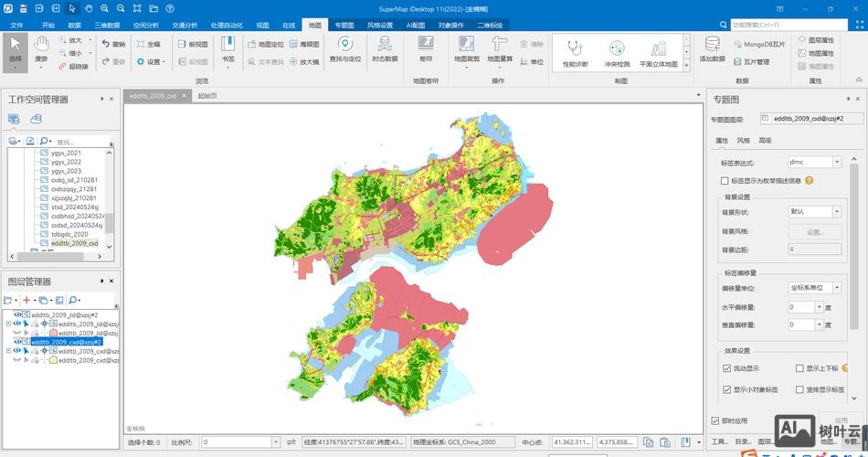Select the 漫游 (pan) hand tool
This screenshot has height=457, width=868.
click(41, 49)
